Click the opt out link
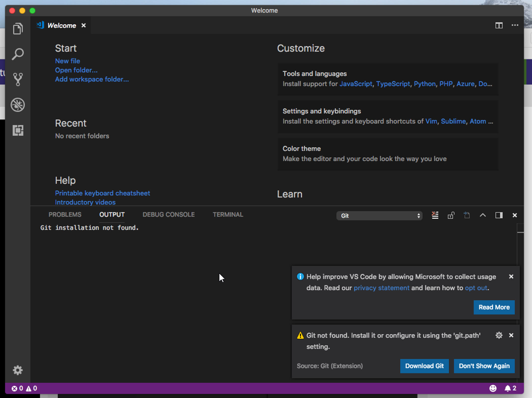The width and height of the screenshot is (532, 398). point(476,288)
